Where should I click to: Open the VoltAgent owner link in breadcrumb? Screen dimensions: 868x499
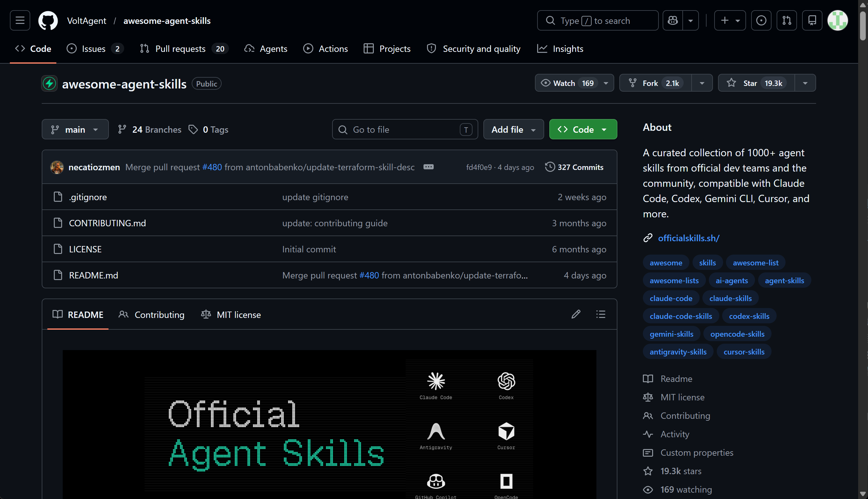tap(86, 21)
